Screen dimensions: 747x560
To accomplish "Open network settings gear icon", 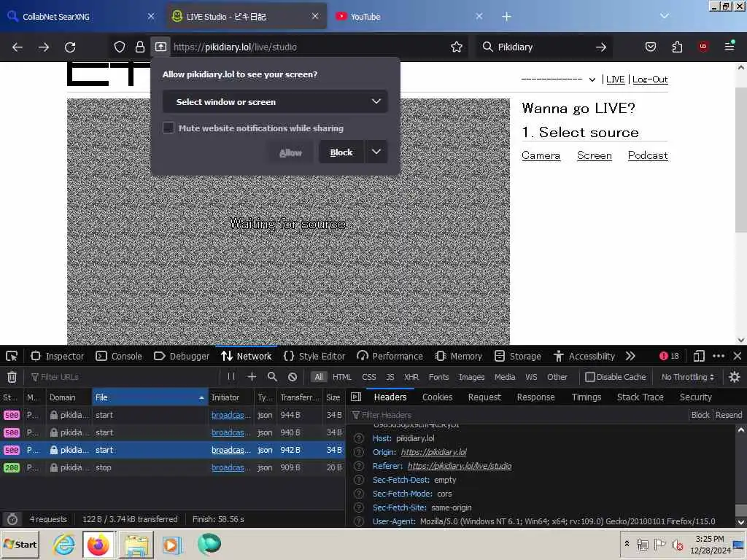I will (x=734, y=377).
